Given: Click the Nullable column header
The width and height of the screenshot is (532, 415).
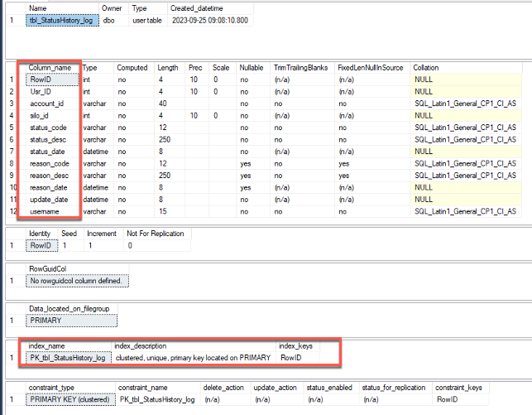Looking at the screenshot, I should point(252,67).
